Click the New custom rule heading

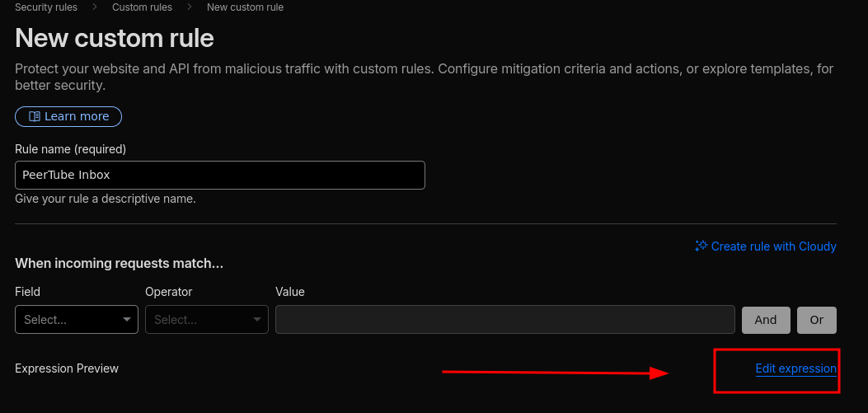click(x=115, y=39)
